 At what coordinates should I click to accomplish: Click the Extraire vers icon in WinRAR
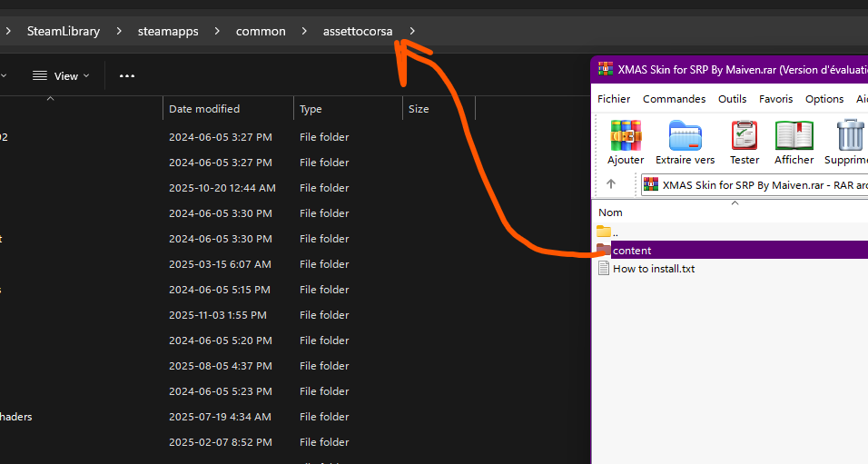[686, 135]
